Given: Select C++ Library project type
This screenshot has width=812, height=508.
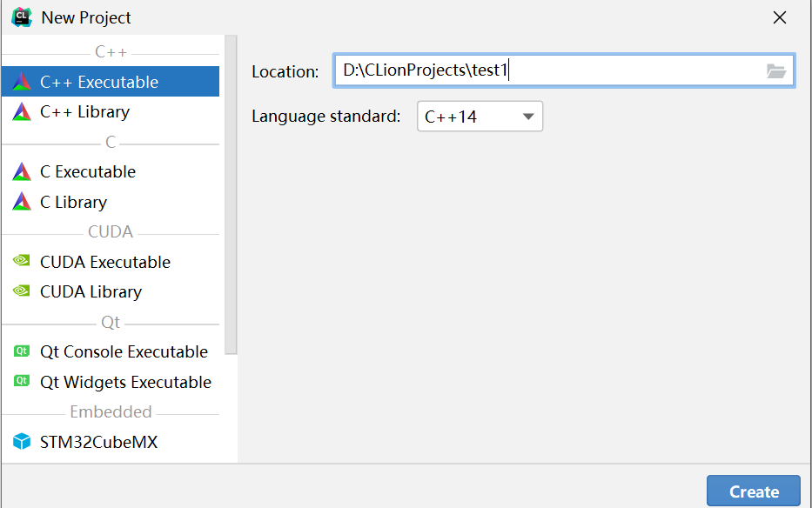Looking at the screenshot, I should pyautogui.click(x=111, y=111).
